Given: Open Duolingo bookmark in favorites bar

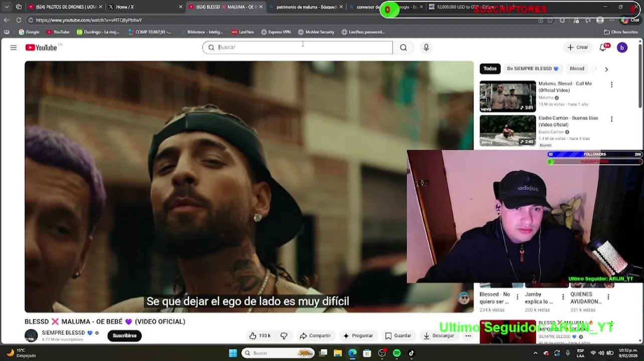Looking at the screenshot, I should point(98,32).
